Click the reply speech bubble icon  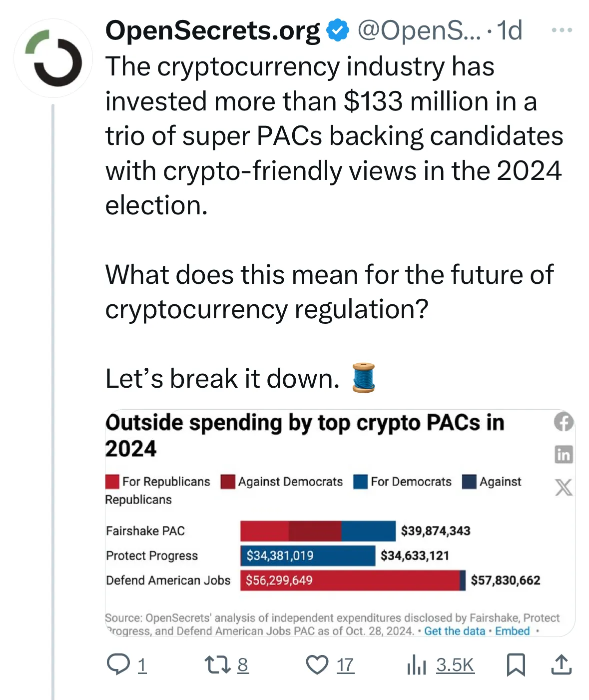click(x=118, y=665)
